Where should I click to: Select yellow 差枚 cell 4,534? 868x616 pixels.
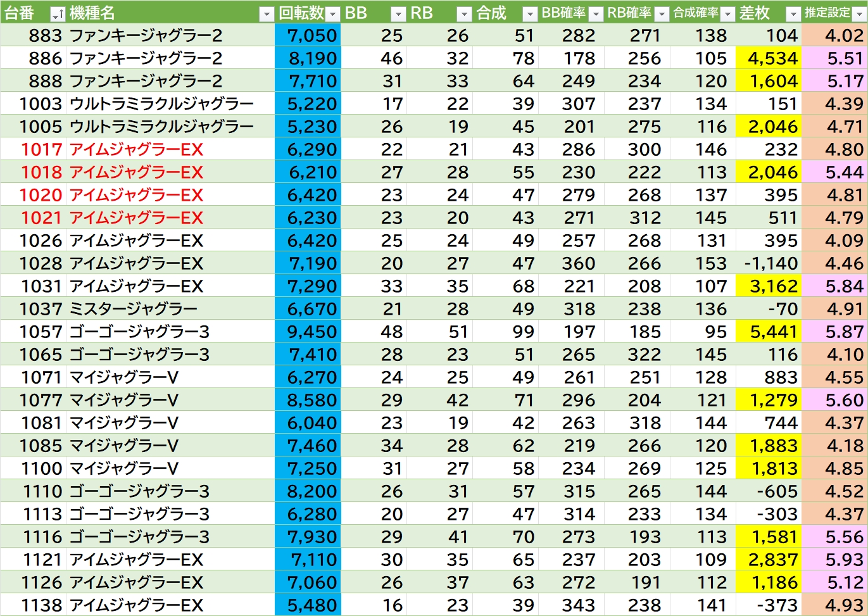[x=769, y=58]
